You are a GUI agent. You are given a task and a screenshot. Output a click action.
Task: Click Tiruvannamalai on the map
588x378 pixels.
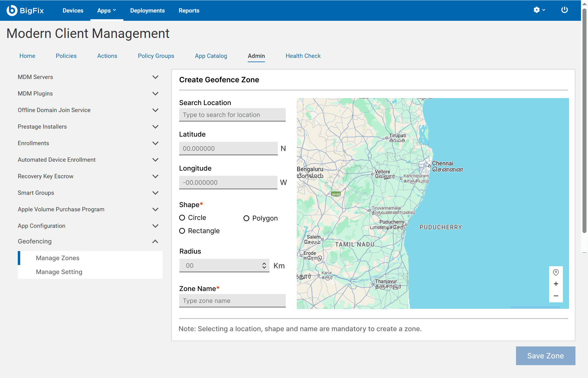coord(386,208)
